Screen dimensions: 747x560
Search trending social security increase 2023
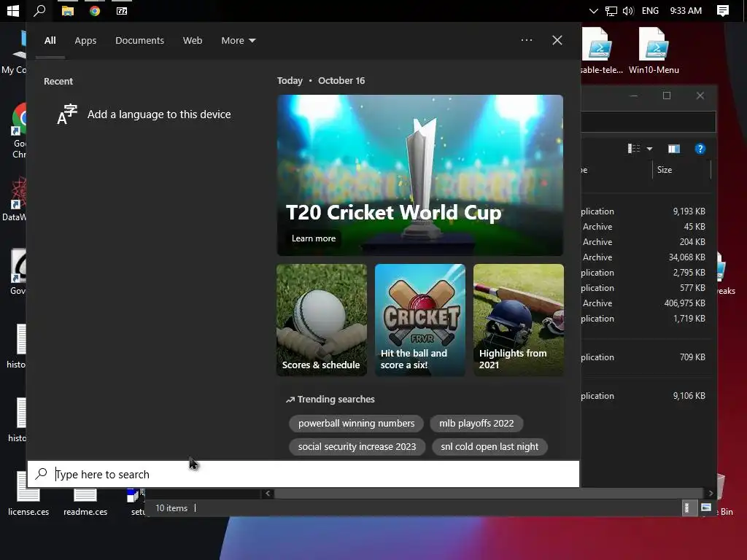pos(357,447)
